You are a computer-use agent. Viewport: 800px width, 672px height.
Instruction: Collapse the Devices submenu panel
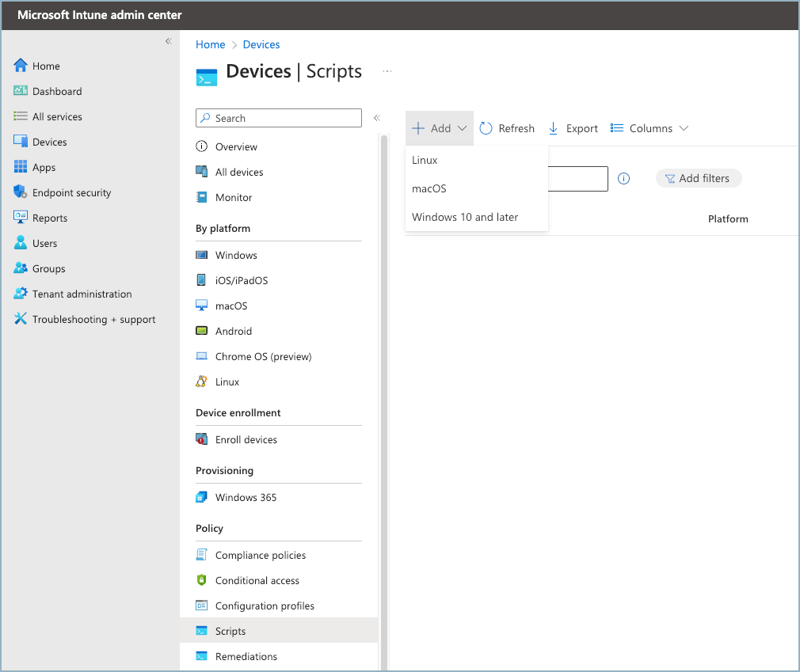tap(377, 118)
